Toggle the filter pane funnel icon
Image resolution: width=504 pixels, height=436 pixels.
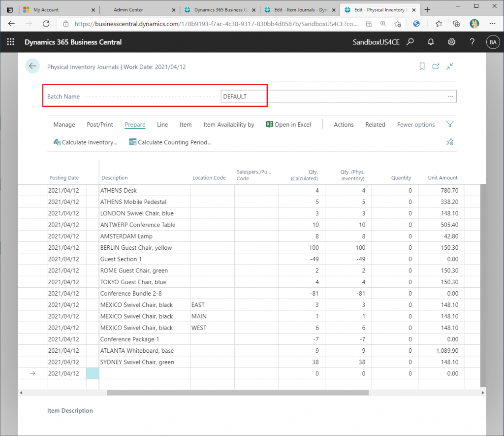point(450,124)
